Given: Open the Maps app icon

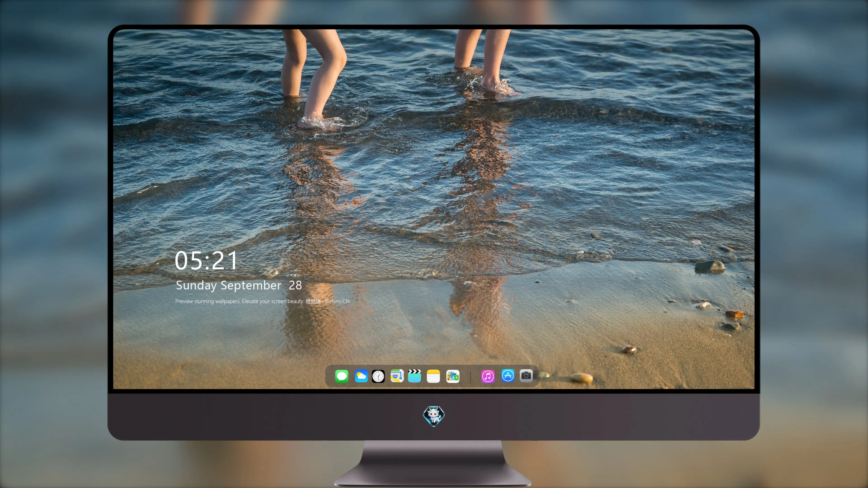Looking at the screenshot, I should pyautogui.click(x=397, y=376).
